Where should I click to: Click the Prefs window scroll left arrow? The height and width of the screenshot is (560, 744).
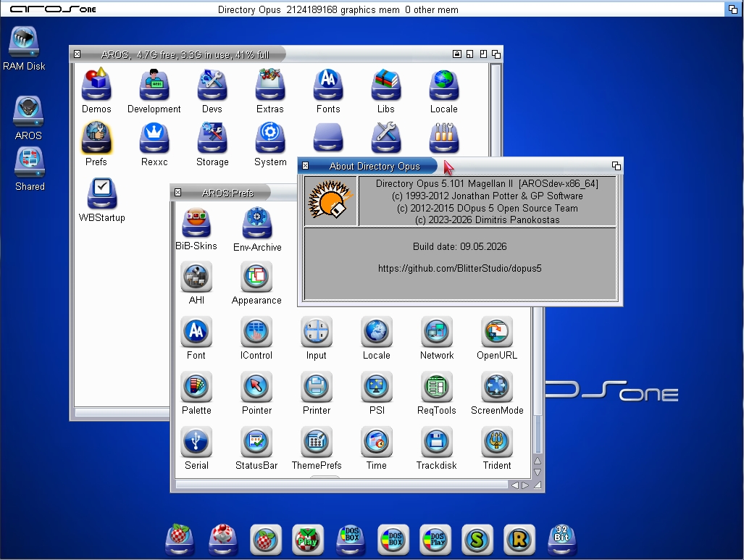514,485
